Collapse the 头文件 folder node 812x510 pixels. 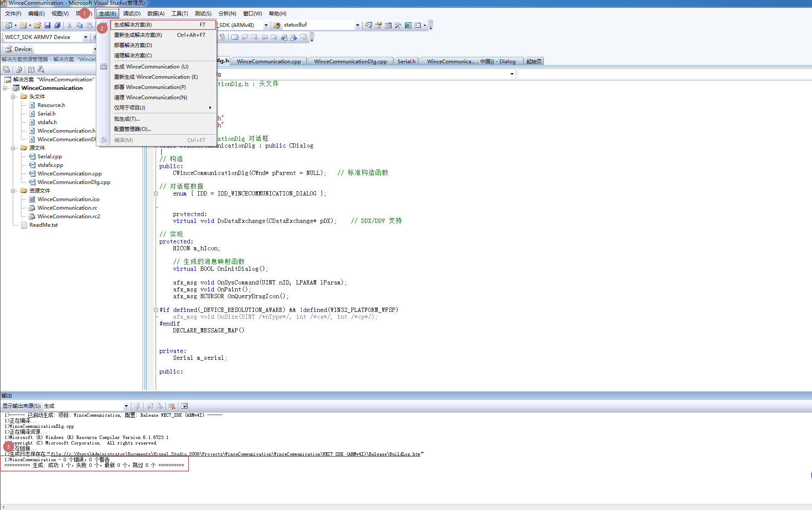click(13, 97)
